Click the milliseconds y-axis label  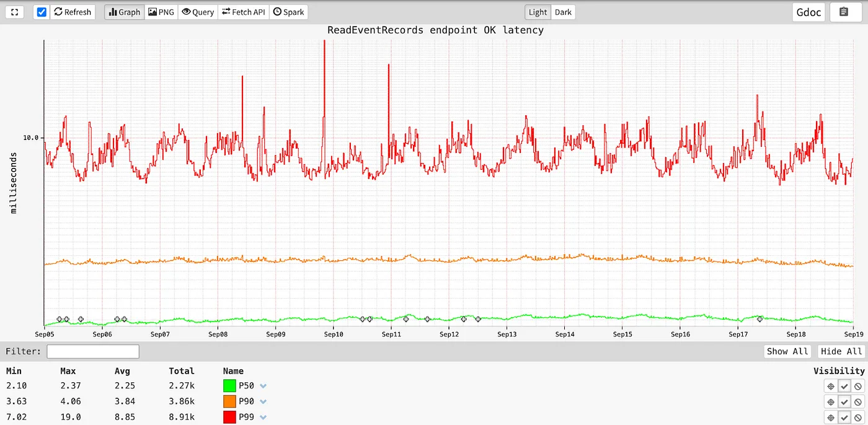pyautogui.click(x=13, y=183)
